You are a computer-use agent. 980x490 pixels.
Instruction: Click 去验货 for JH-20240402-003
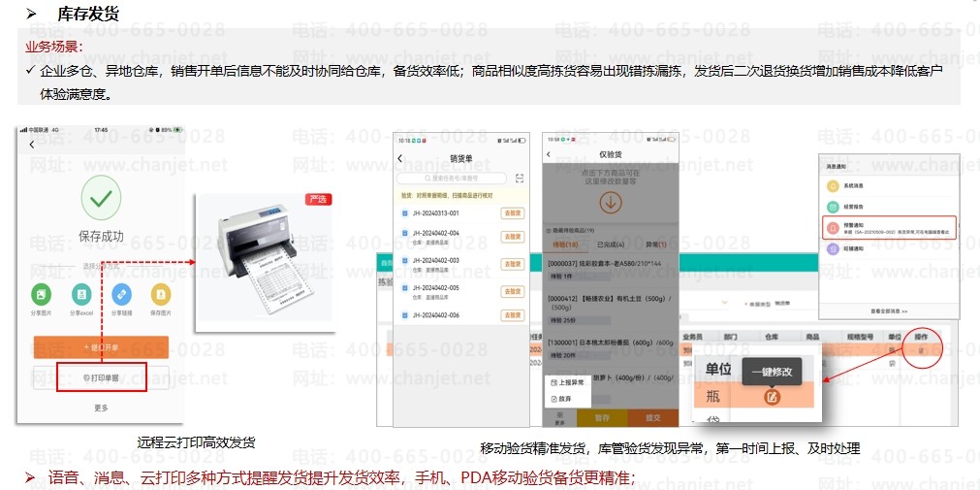click(513, 264)
